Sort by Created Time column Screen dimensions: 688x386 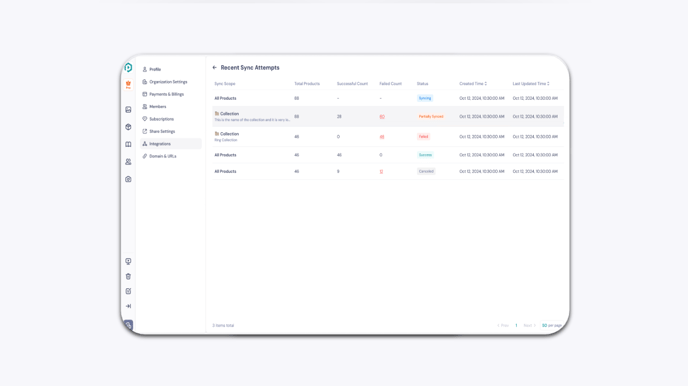pos(473,83)
